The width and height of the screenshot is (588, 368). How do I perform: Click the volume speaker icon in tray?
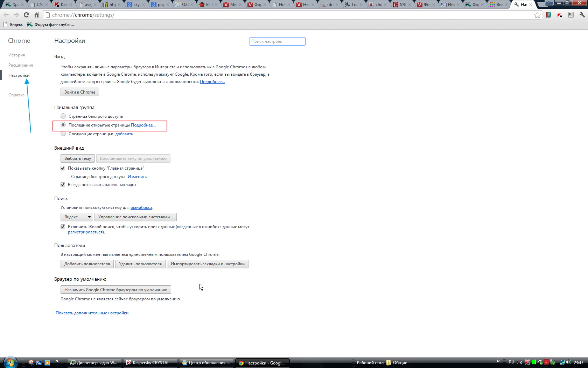point(568,362)
